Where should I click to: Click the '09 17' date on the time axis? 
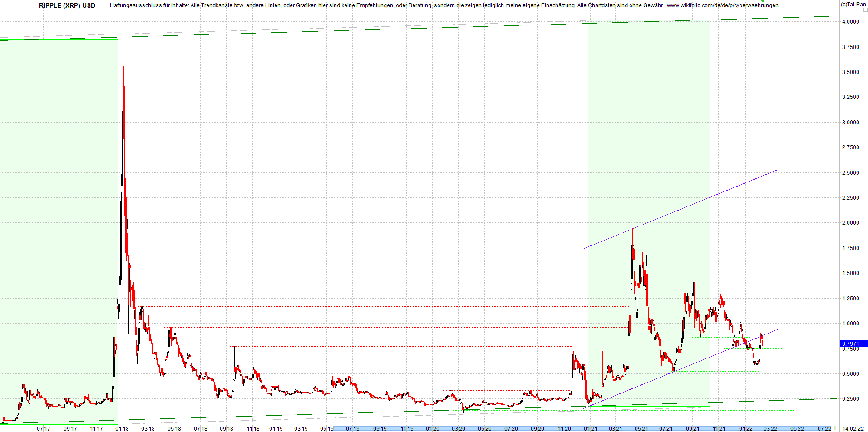tap(70, 428)
